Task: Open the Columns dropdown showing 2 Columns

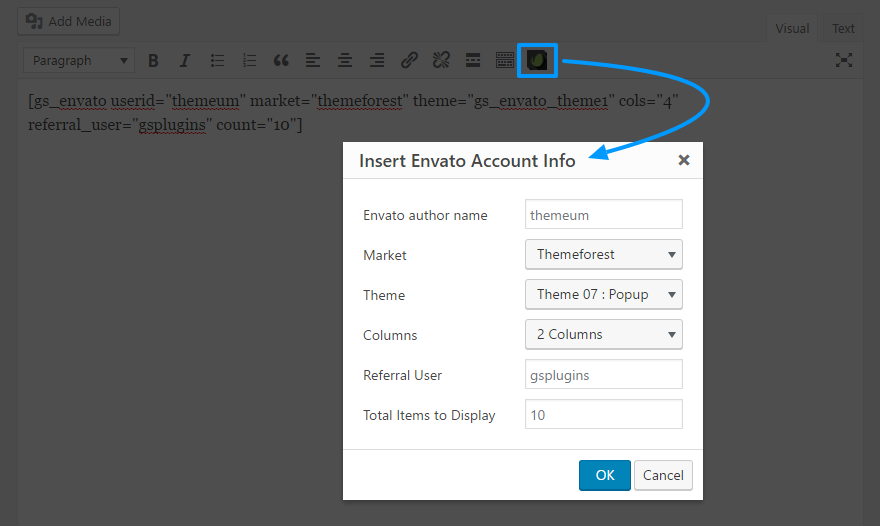Action: click(x=604, y=335)
